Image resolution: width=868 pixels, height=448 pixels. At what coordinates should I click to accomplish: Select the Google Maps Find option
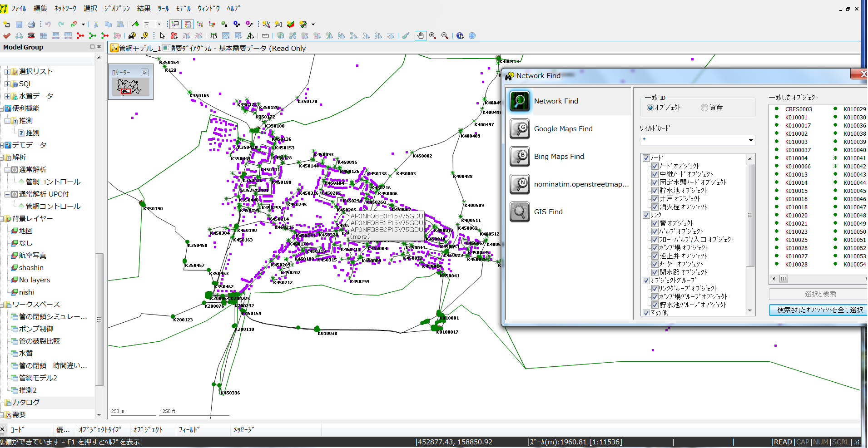point(569,129)
